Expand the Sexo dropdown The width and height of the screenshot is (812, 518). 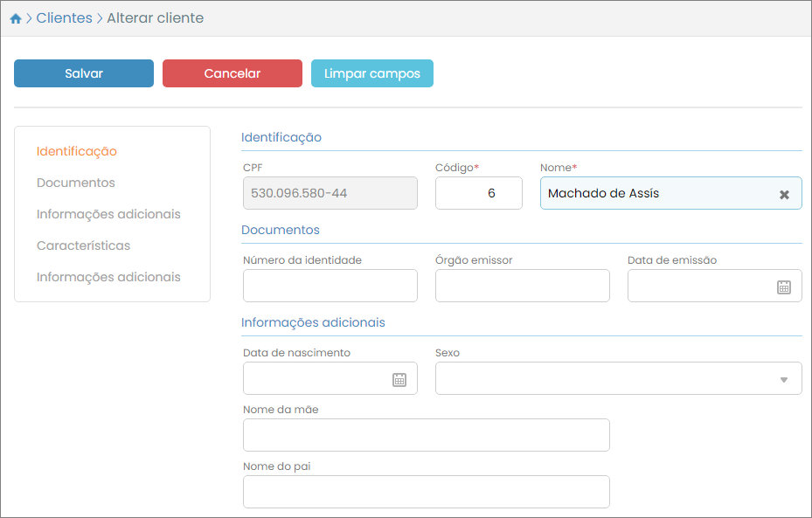pyautogui.click(x=783, y=379)
